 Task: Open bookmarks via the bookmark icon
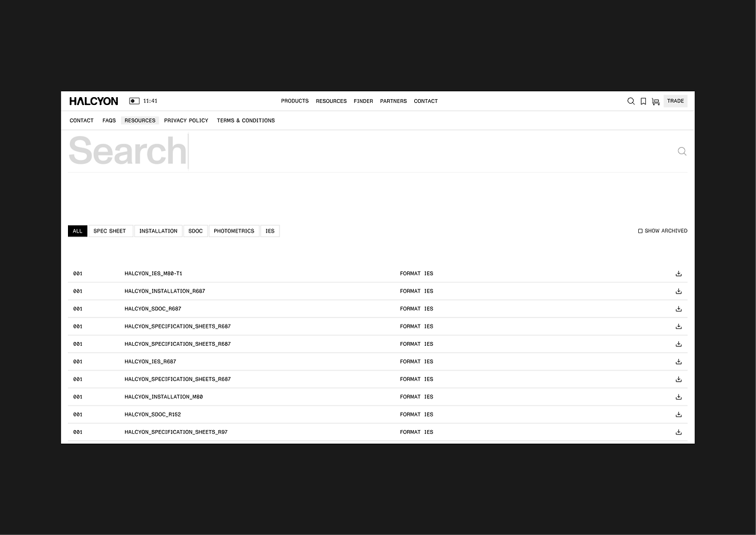643,101
